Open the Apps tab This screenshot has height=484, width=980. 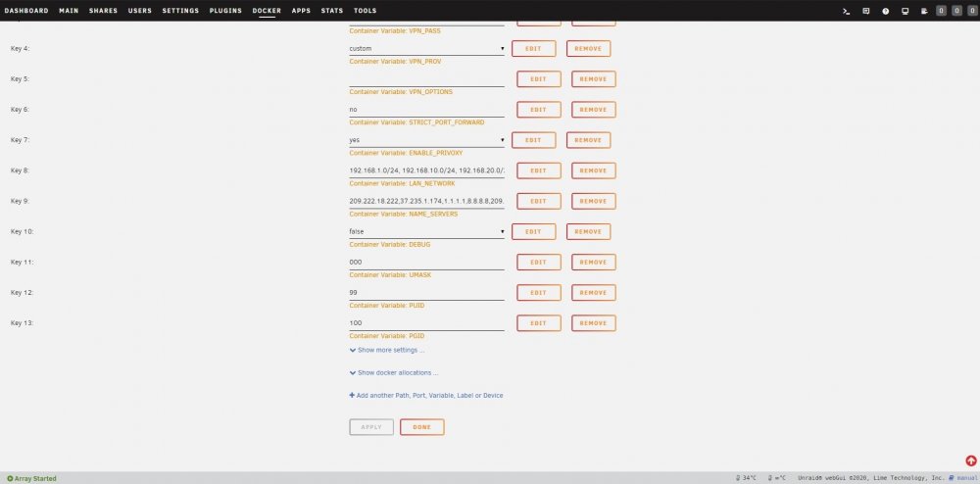tap(301, 11)
